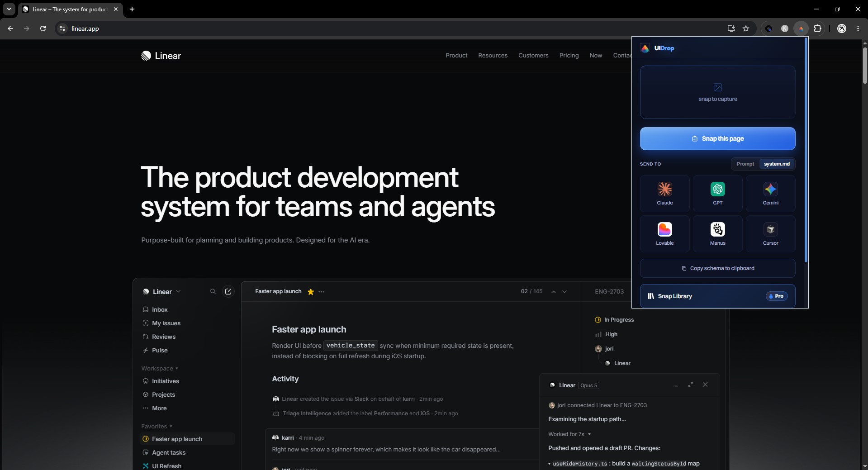
Task: Open the Product menu
Action: coord(456,56)
